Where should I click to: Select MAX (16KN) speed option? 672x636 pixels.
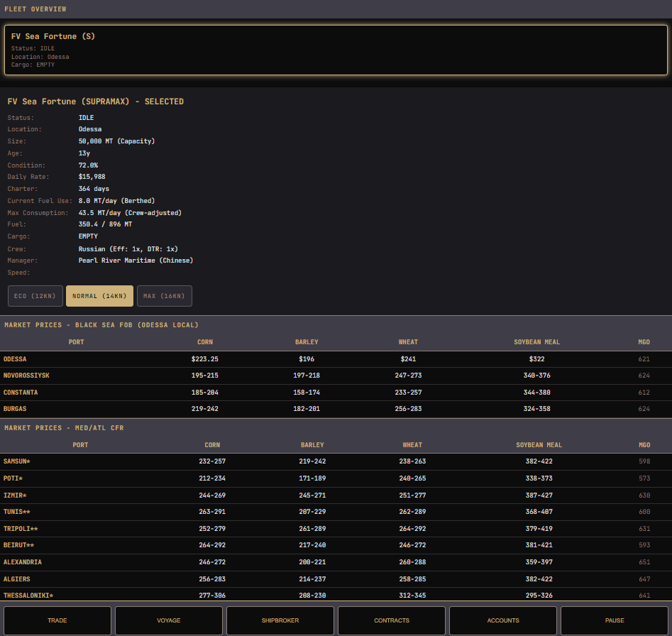tap(164, 296)
